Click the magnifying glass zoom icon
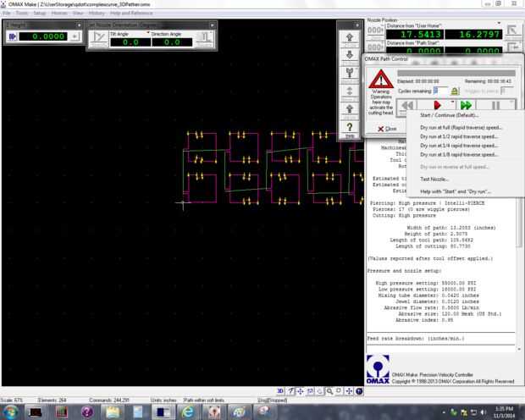 (329, 391)
